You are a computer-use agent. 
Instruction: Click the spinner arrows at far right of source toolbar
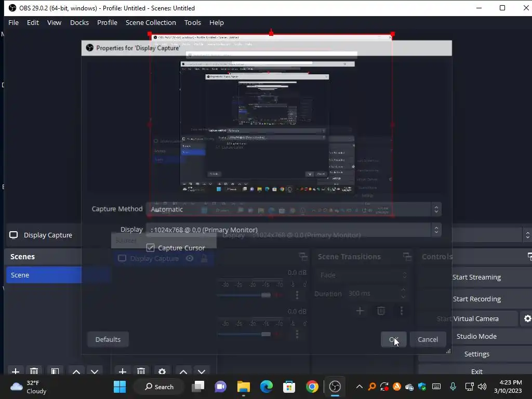pos(527,235)
